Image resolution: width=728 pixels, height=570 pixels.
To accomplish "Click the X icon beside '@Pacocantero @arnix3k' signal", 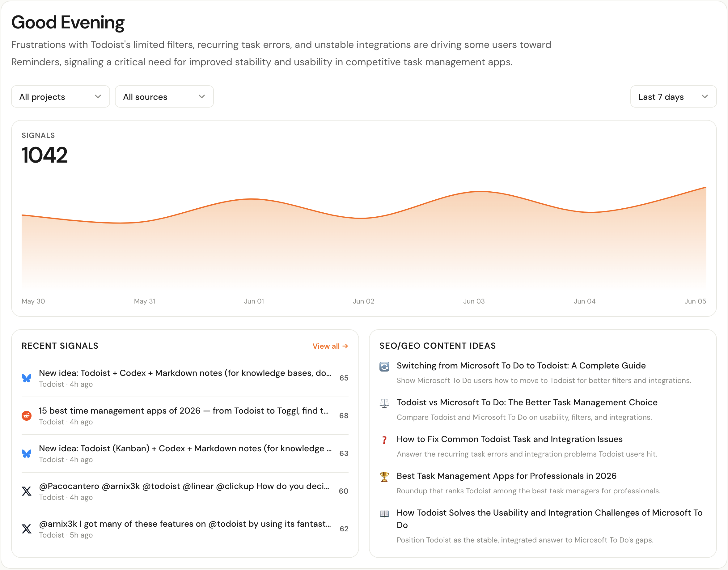I will point(27,491).
